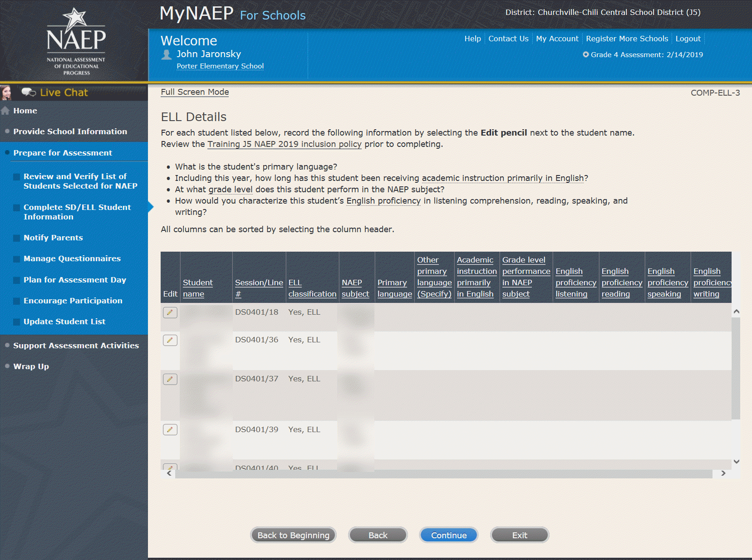Click the 'English proficiency' definition link
This screenshot has width=752, height=560.
383,201
